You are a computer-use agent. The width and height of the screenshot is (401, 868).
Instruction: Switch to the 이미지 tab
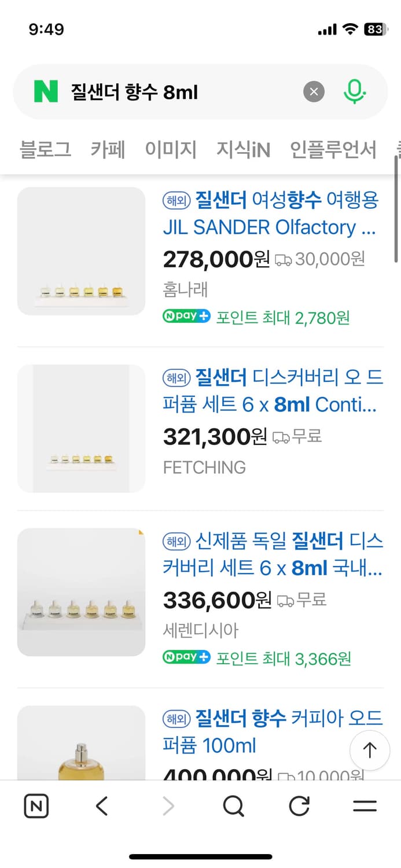[171, 149]
